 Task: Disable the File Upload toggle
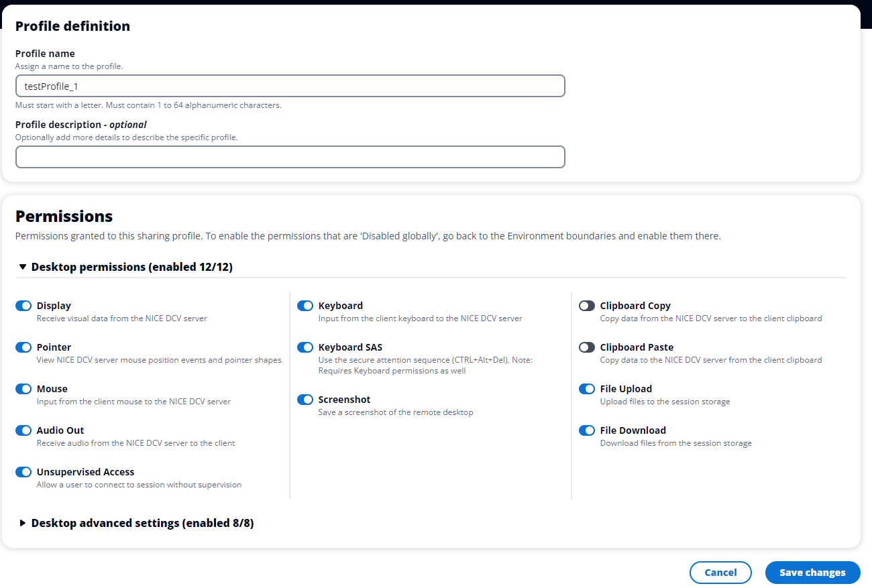coord(587,389)
